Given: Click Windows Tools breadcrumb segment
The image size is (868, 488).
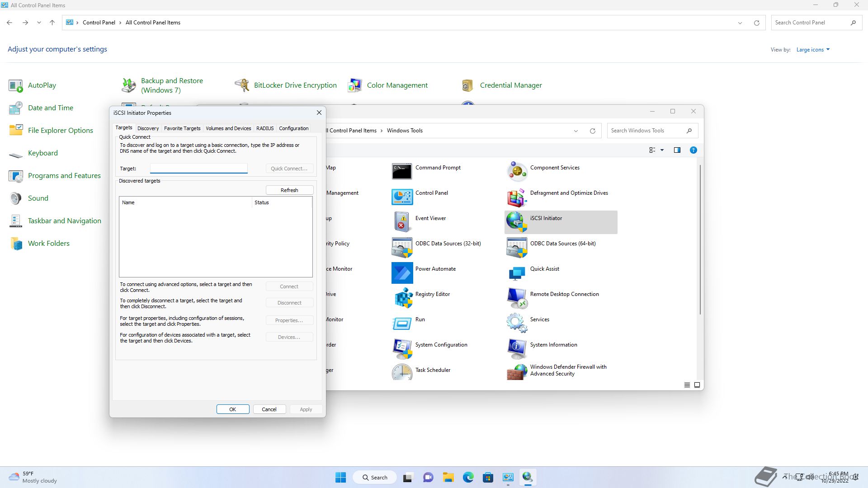Looking at the screenshot, I should (x=405, y=131).
